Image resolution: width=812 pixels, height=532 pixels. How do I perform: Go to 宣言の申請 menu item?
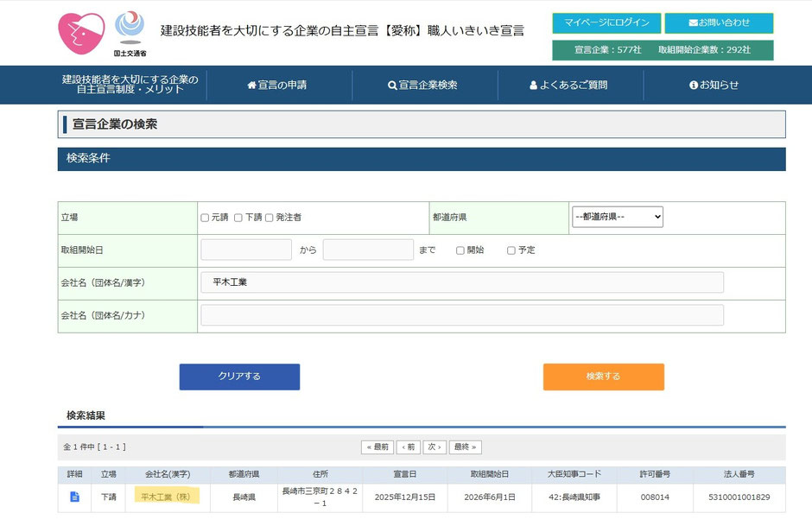pos(277,85)
